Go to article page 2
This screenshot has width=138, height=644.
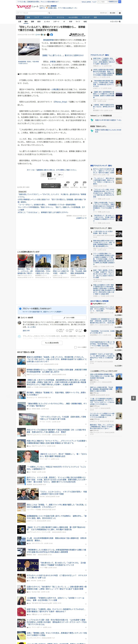55,175
